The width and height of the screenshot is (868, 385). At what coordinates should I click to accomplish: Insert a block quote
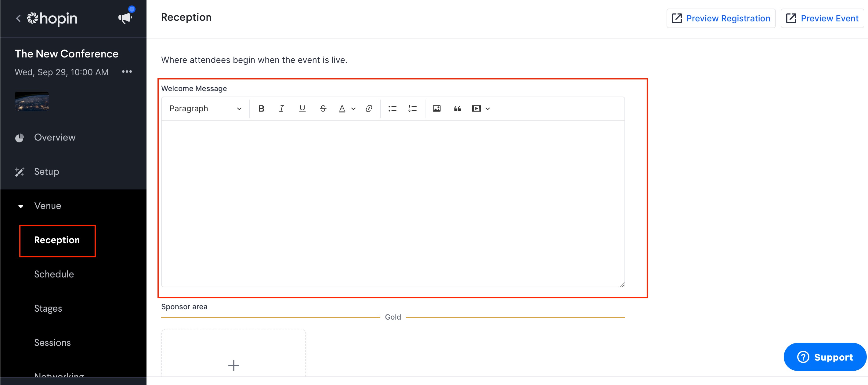pyautogui.click(x=457, y=109)
